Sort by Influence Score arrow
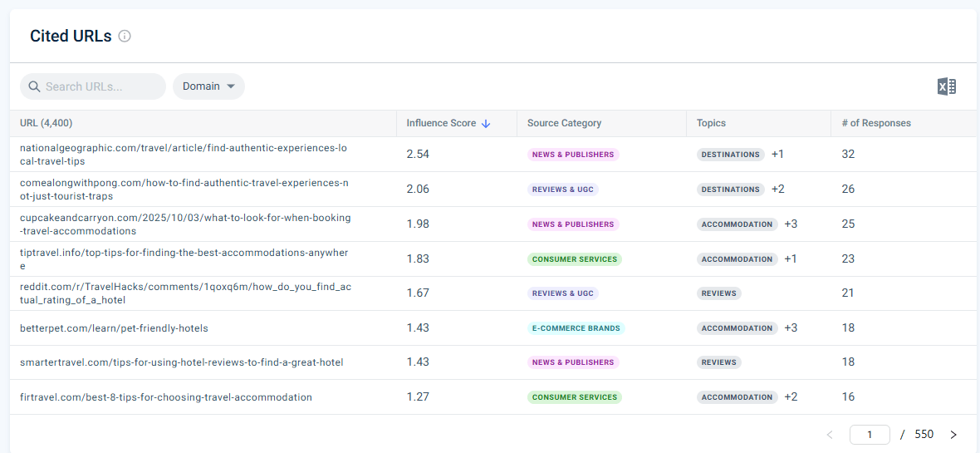This screenshot has height=453, width=980. pos(486,124)
